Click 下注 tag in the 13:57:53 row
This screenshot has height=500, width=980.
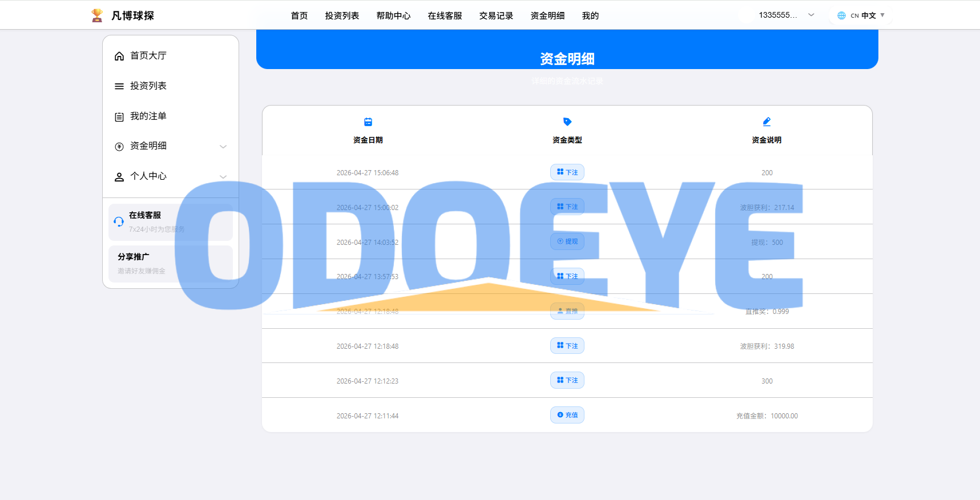pos(567,276)
